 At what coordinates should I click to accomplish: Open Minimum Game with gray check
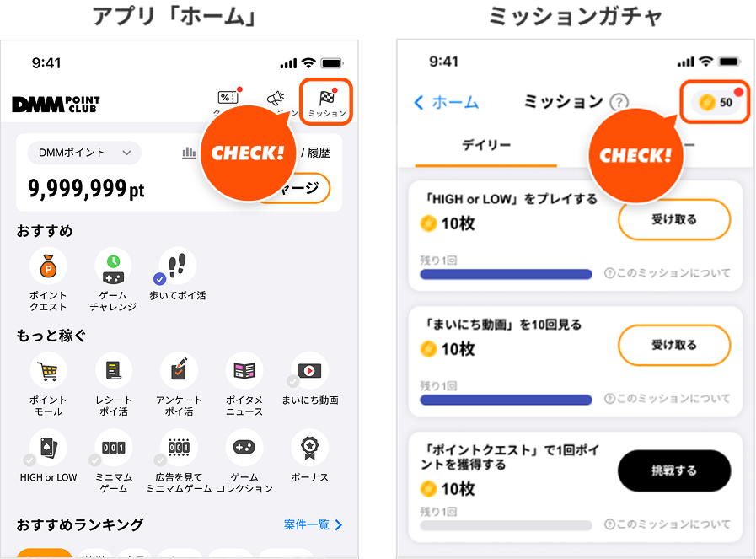pos(113,448)
